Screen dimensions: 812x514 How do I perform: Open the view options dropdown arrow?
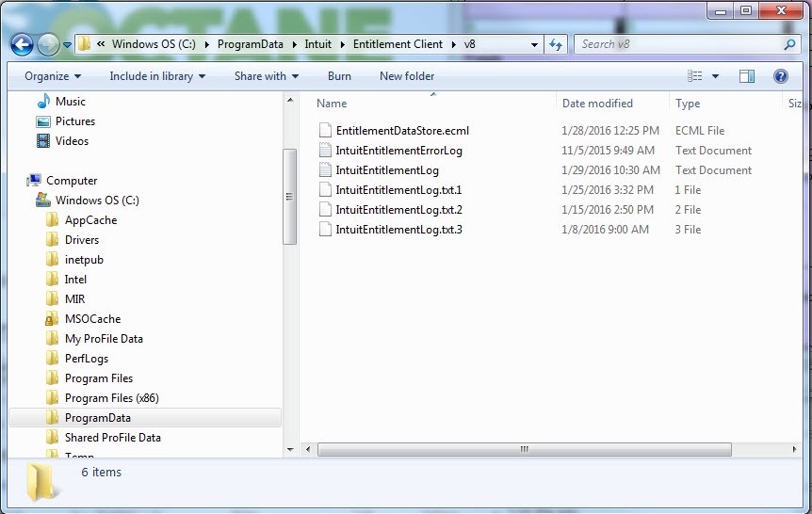pyautogui.click(x=715, y=76)
